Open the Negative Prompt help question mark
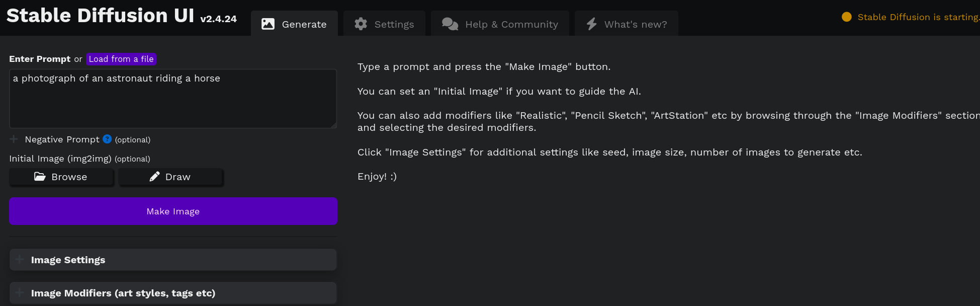Viewport: 980px width, 306px height. coord(106,139)
